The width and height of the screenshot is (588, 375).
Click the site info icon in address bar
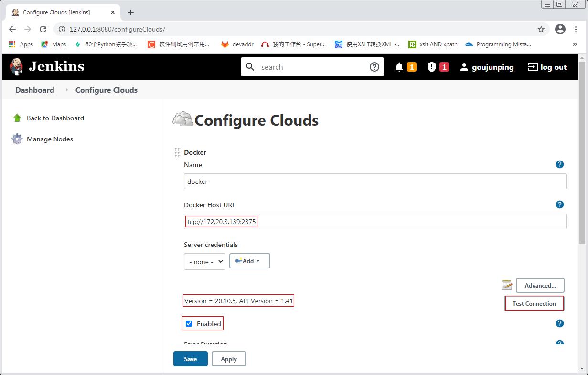click(x=62, y=29)
